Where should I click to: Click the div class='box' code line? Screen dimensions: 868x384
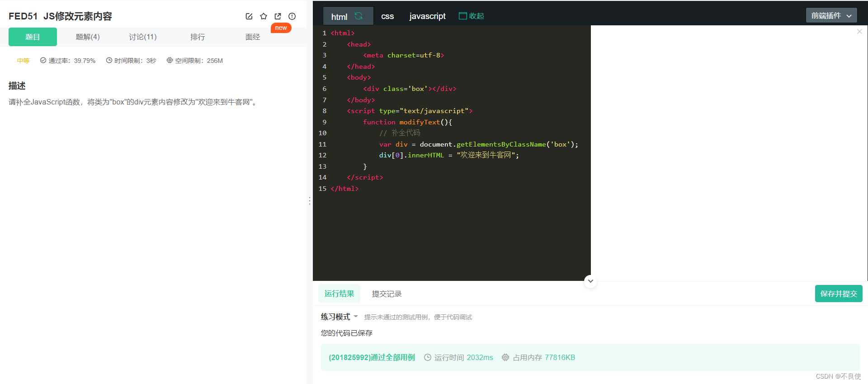click(x=410, y=89)
